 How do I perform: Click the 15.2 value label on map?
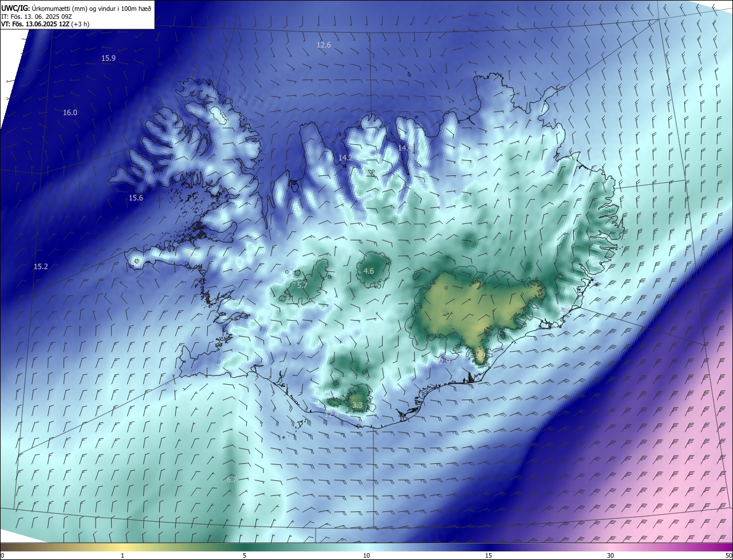tap(41, 267)
